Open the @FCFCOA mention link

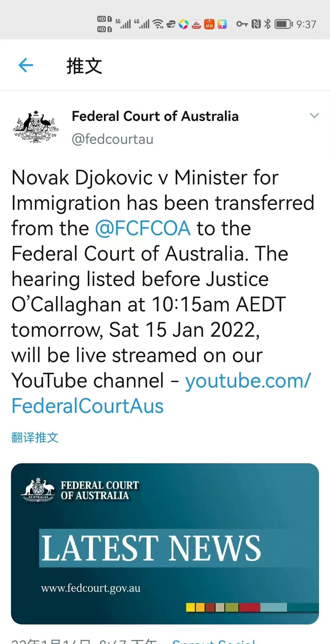point(143,228)
